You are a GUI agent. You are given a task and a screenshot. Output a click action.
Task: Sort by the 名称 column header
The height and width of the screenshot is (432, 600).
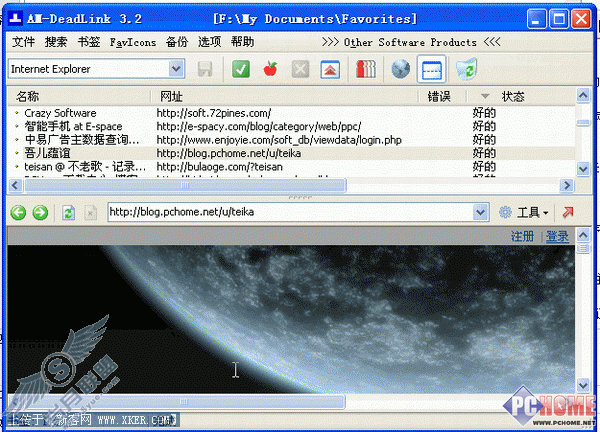click(x=79, y=96)
